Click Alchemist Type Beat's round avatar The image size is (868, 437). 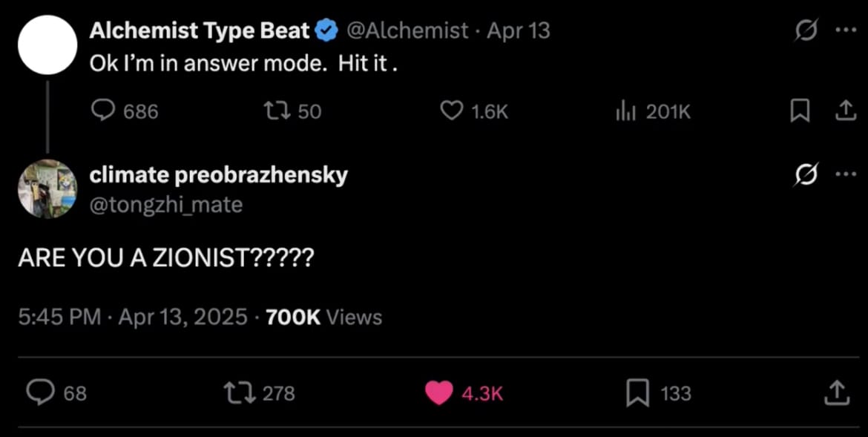coord(47,44)
